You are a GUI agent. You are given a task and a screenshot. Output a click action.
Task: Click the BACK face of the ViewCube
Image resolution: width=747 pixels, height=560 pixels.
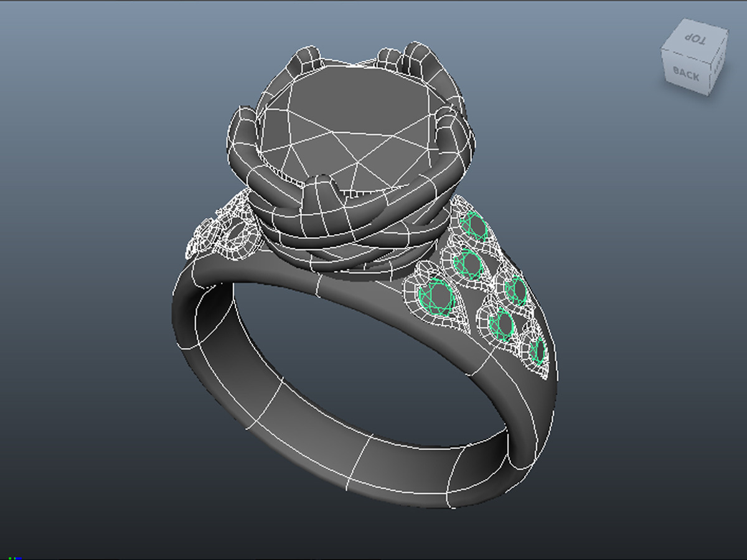coord(685,73)
